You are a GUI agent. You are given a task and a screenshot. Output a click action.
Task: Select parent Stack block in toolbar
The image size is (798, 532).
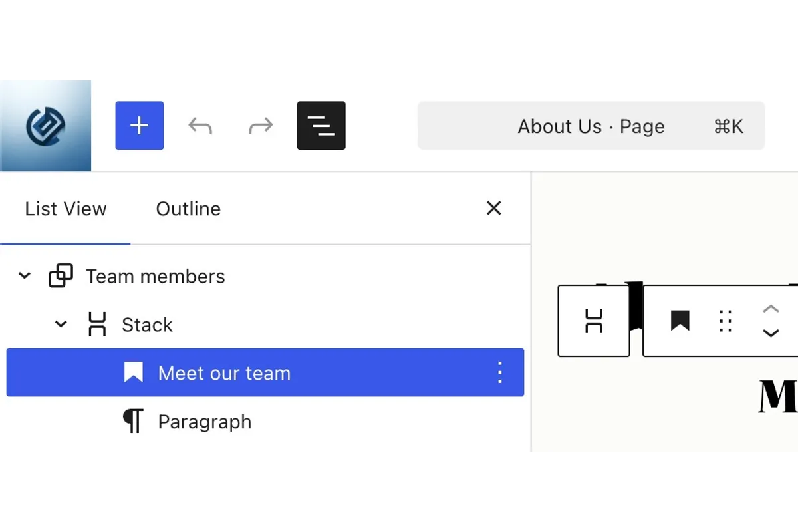[594, 321]
